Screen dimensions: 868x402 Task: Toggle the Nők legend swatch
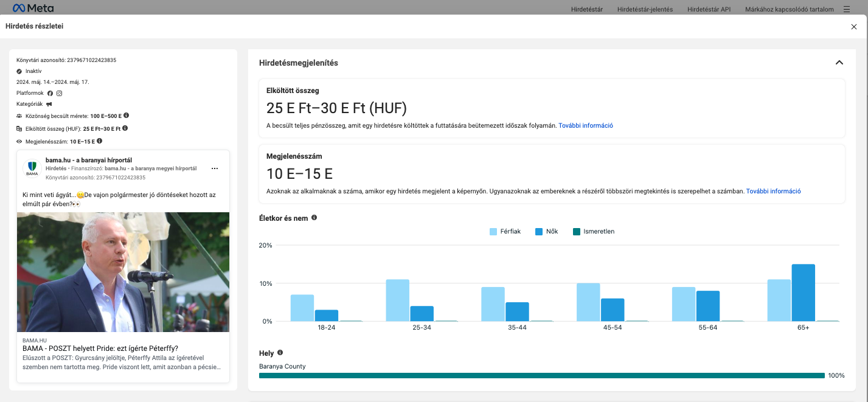[539, 231]
